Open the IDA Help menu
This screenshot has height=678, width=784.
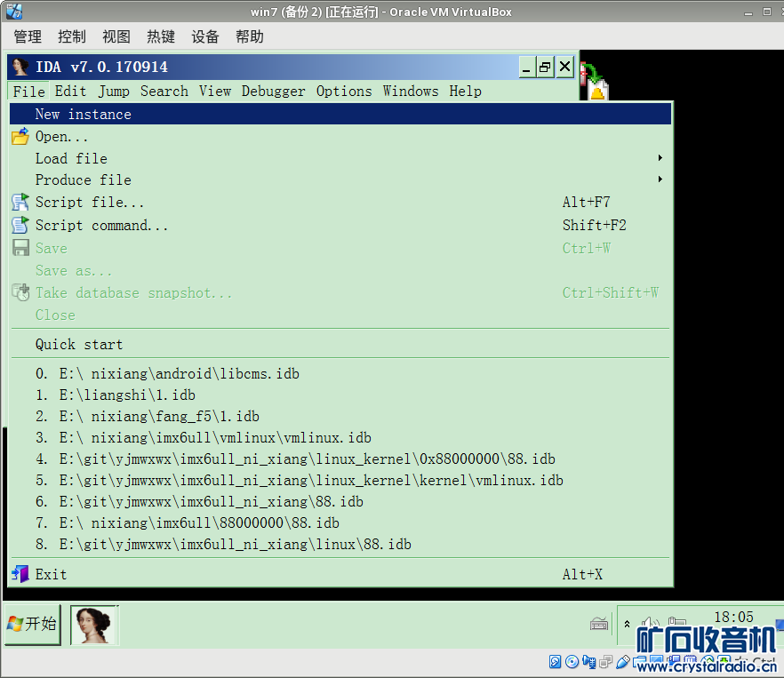point(465,91)
